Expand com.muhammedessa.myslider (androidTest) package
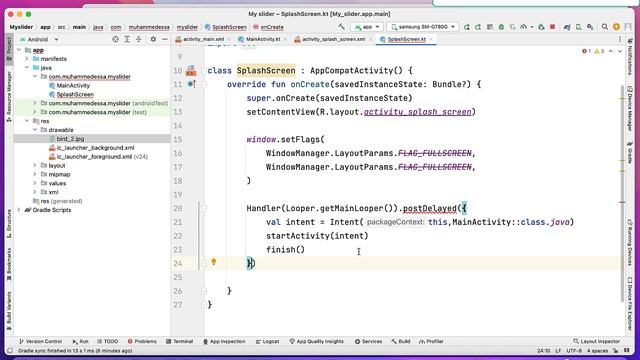Viewport: 640px width, 360px height. (35, 103)
